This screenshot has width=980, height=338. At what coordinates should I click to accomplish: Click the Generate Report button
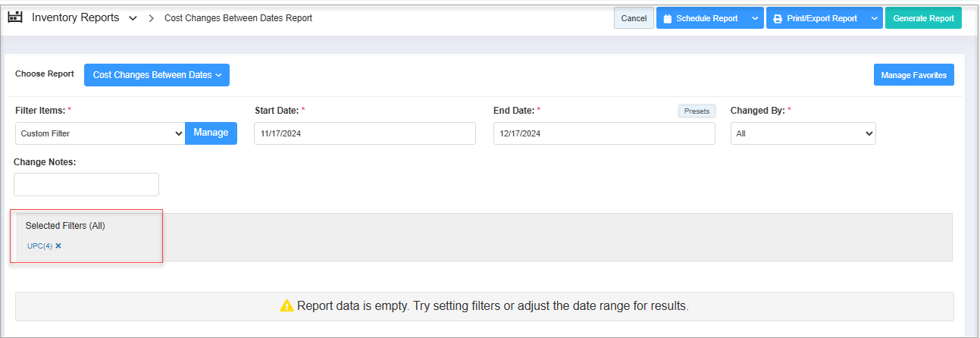[922, 18]
